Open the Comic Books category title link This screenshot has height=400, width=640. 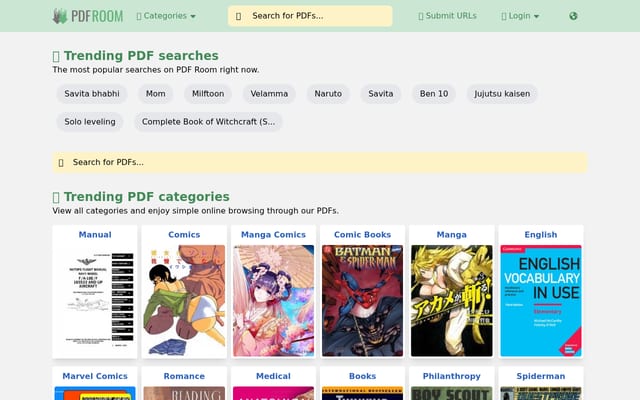coord(362,235)
